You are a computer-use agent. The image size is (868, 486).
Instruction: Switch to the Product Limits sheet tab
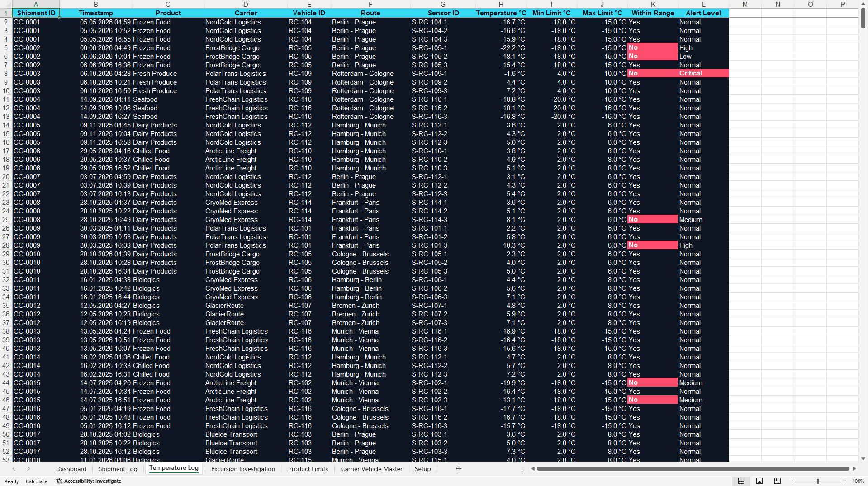[x=308, y=469]
